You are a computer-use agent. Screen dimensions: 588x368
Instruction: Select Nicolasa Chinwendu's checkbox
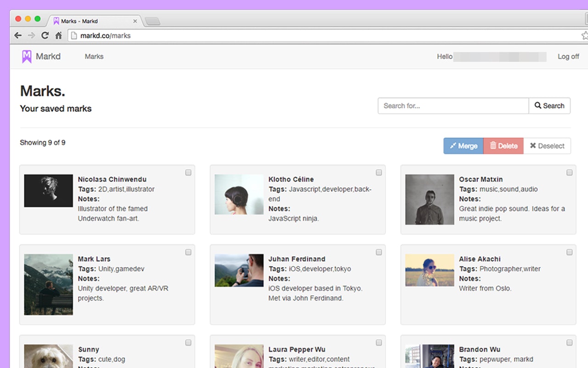[x=188, y=172]
